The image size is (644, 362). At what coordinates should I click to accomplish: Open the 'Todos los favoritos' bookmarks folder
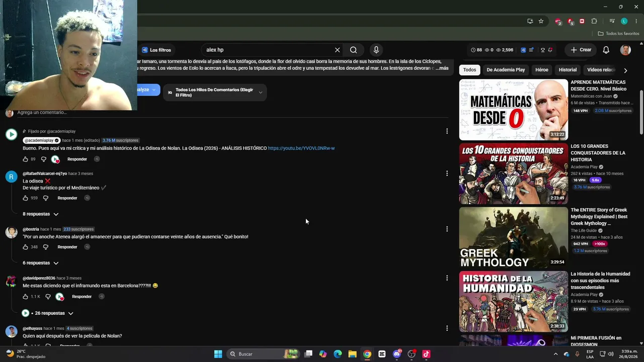(618, 34)
